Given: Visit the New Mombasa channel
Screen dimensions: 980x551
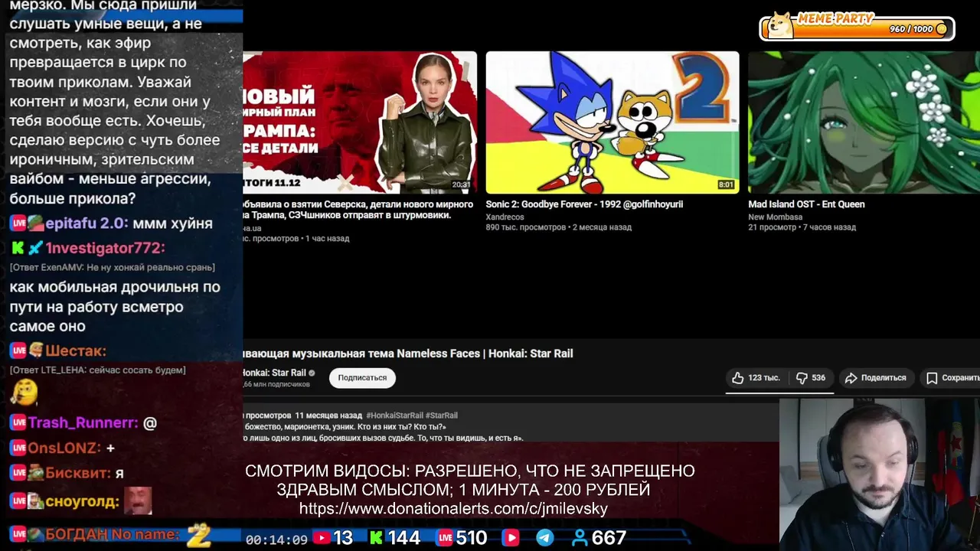Looking at the screenshot, I should click(x=775, y=217).
